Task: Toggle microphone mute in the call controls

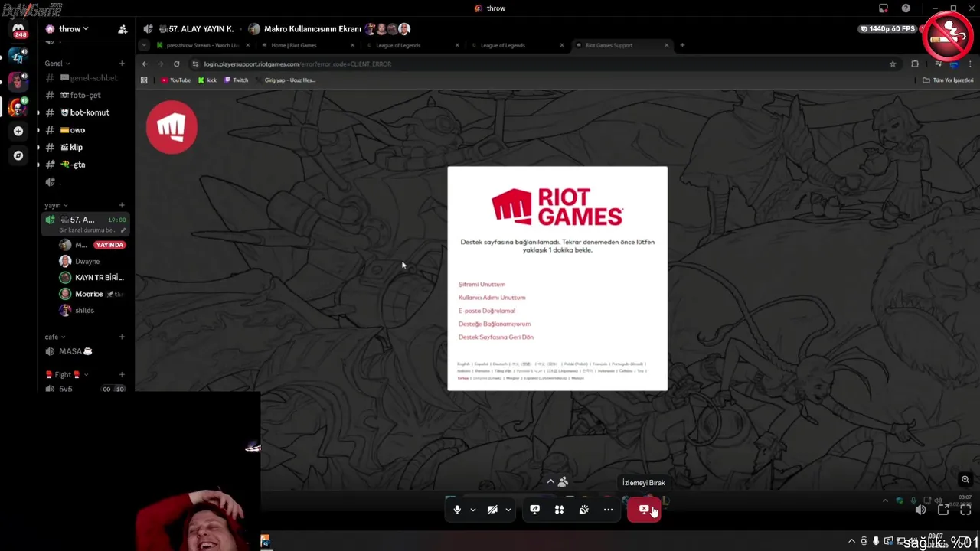Action: pyautogui.click(x=457, y=510)
